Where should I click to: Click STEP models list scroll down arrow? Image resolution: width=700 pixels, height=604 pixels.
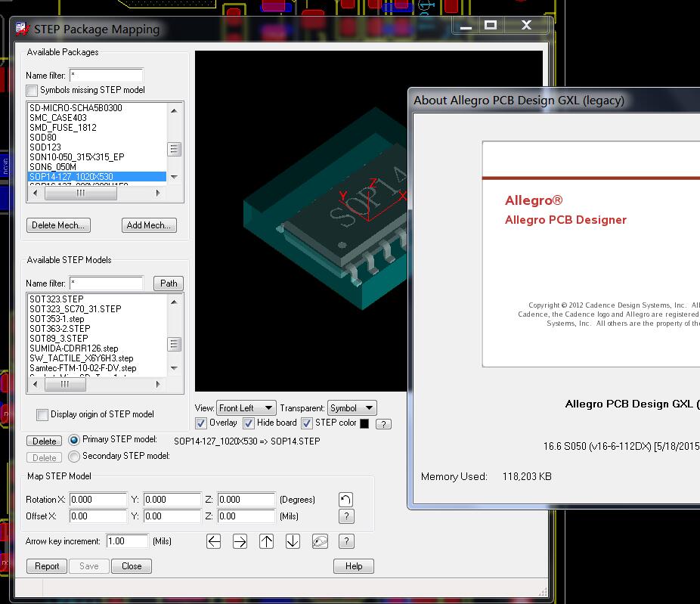click(x=174, y=368)
